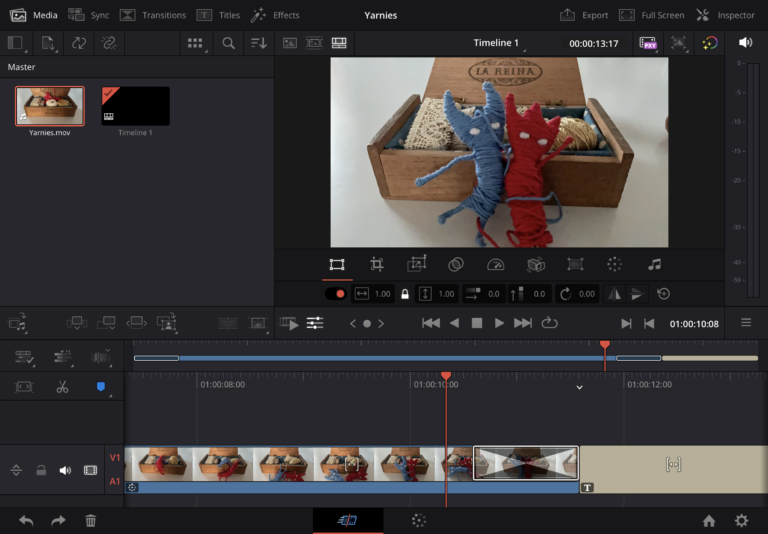768x534 pixels.
Task: Click the search magnifier icon
Action: pyautogui.click(x=228, y=43)
